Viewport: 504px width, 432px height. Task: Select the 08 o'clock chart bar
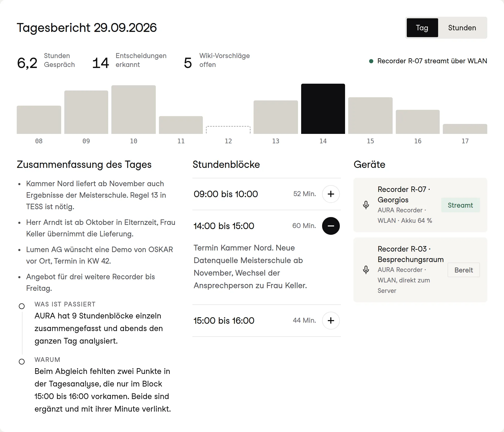[x=39, y=120]
